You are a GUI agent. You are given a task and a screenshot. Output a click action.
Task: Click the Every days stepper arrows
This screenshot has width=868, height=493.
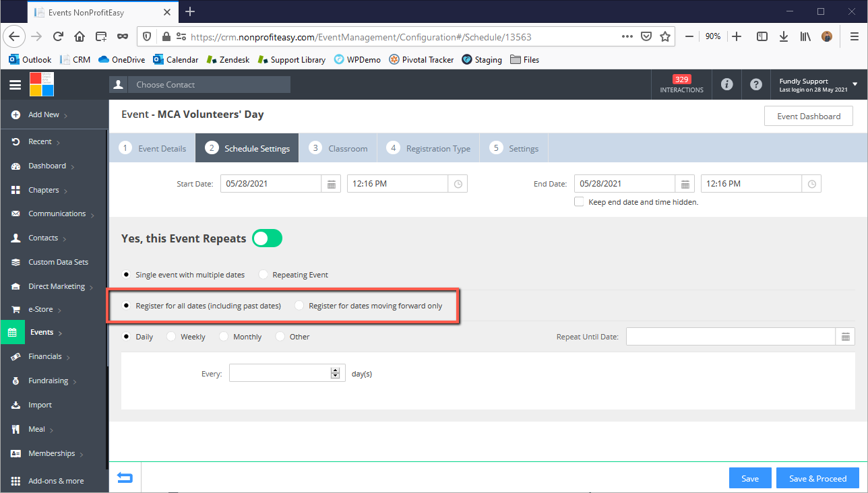click(x=335, y=373)
